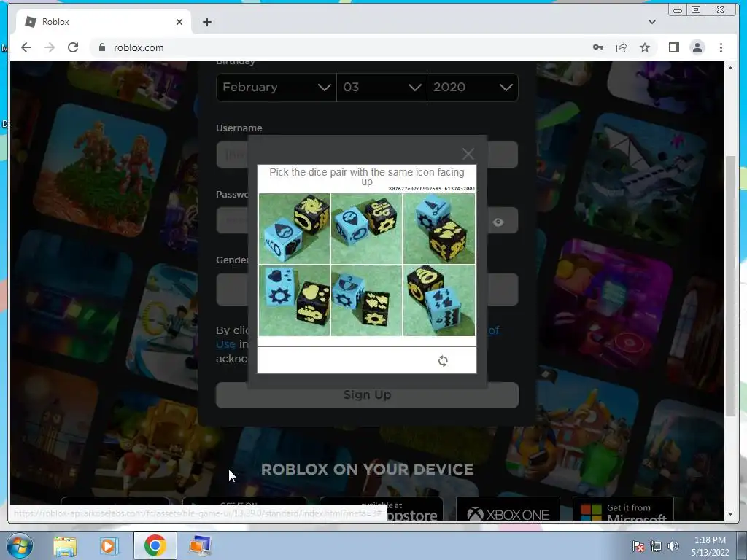Open the birthday month dropdown February

tap(276, 87)
